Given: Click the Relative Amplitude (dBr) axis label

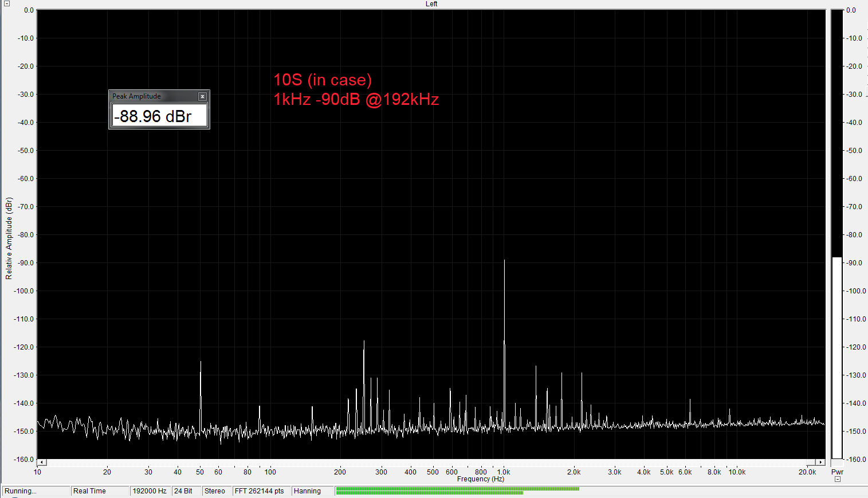Looking at the screenshot, I should click(9, 238).
